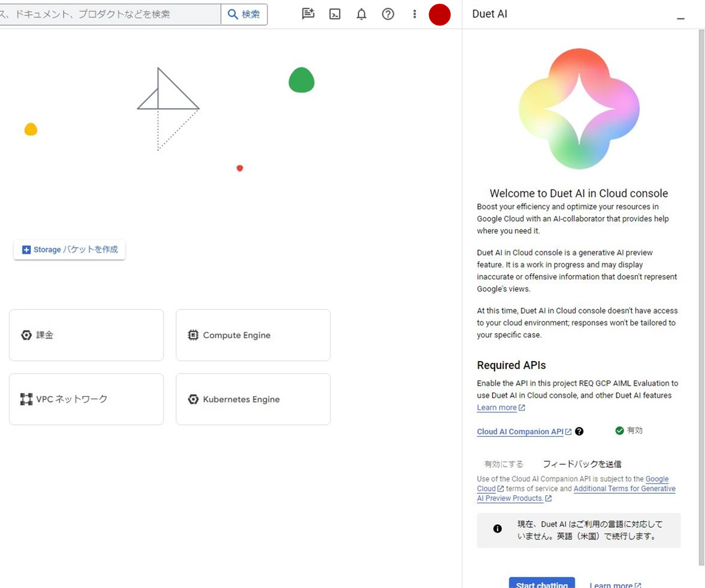Screen dimensions: 705x588
Task: Click help icon beside Cloud AI Companion API
Action: (579, 432)
